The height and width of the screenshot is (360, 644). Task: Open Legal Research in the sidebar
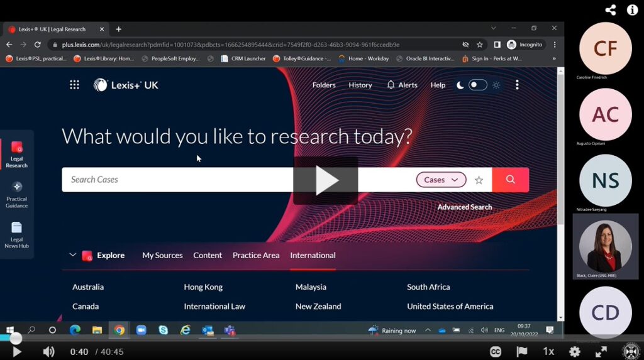(x=16, y=155)
